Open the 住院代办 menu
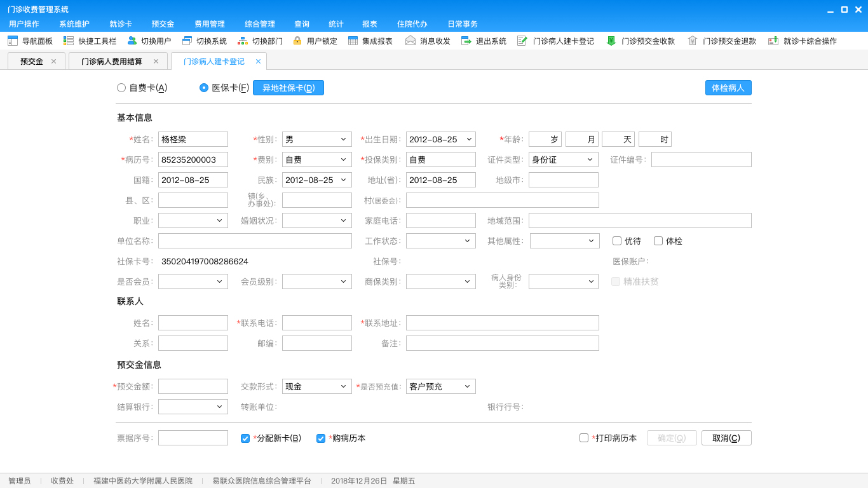This screenshot has width=868, height=488. [412, 24]
